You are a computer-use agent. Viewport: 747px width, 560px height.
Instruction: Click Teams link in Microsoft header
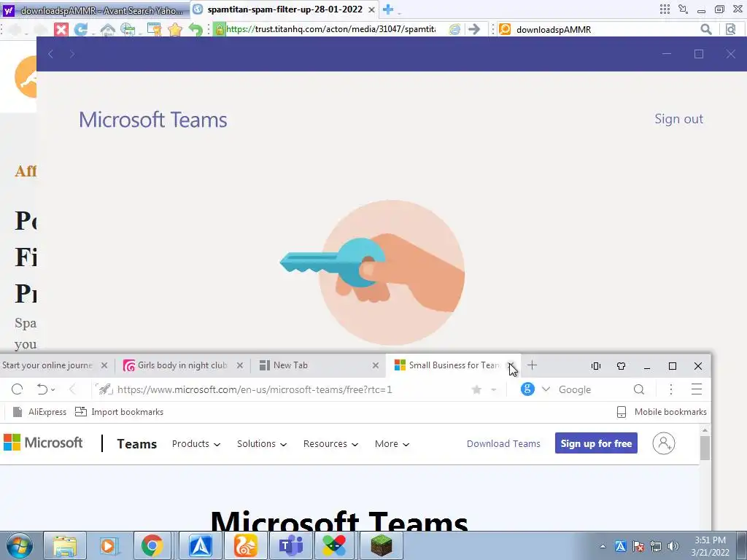[136, 444]
